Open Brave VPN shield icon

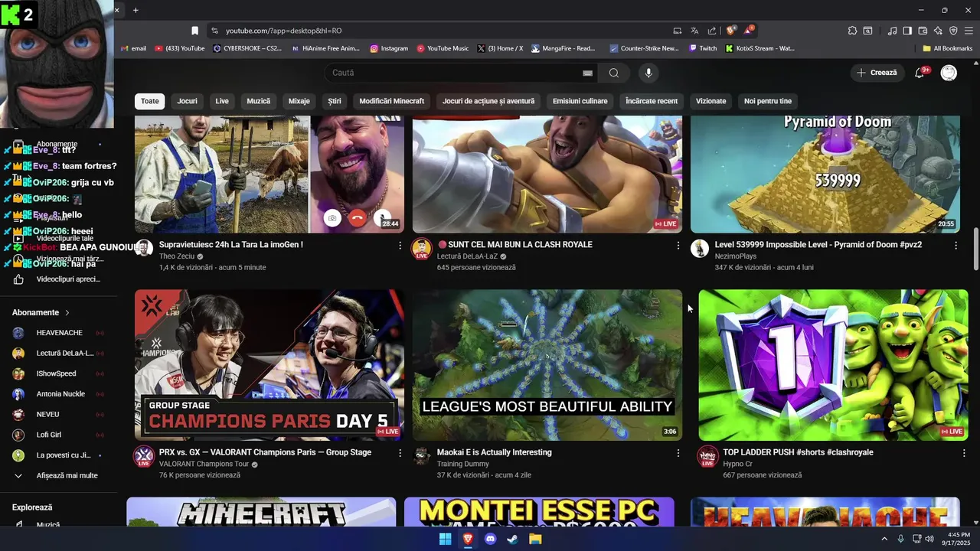953,31
